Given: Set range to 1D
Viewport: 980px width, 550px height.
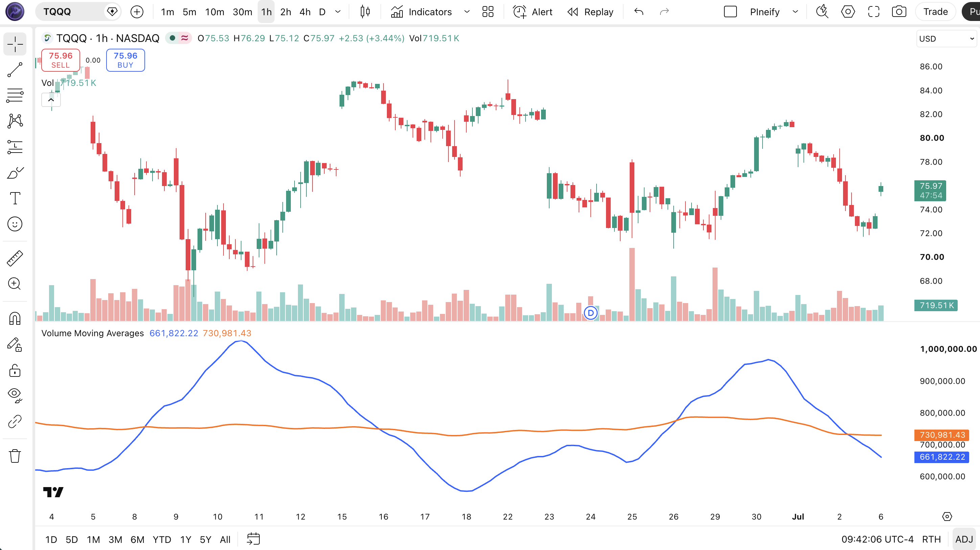Looking at the screenshot, I should pyautogui.click(x=51, y=539).
